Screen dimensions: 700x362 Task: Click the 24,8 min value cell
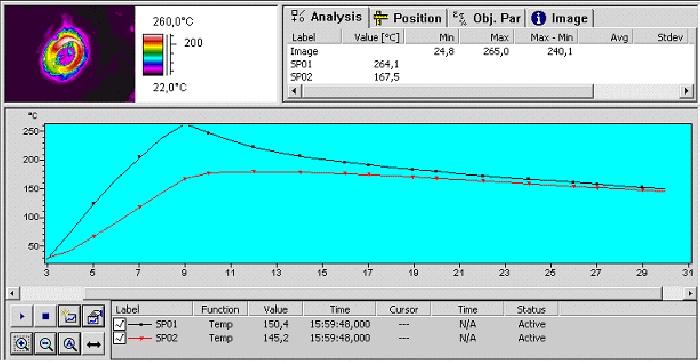(444, 51)
